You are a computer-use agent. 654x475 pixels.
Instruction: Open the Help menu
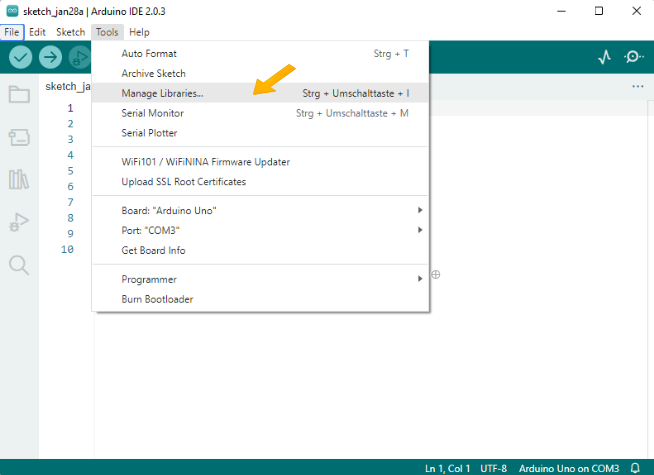pos(139,32)
